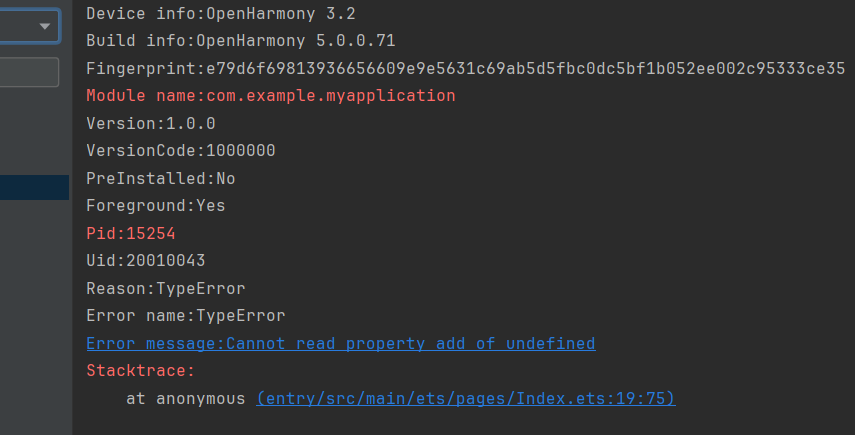Click the Uid:20010043 line
The image size is (855, 435).
[145, 261]
